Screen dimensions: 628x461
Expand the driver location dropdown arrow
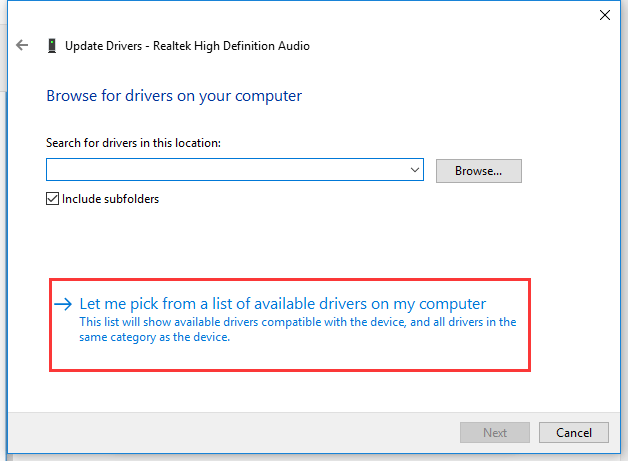click(415, 170)
